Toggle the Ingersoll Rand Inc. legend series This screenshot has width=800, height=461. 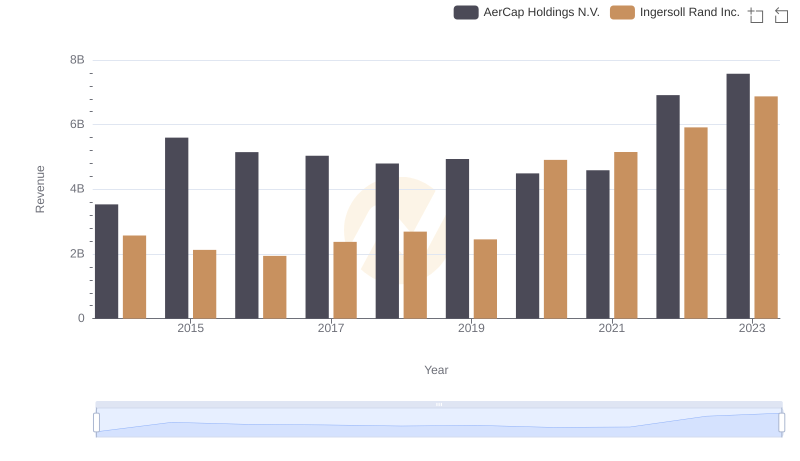click(x=674, y=12)
